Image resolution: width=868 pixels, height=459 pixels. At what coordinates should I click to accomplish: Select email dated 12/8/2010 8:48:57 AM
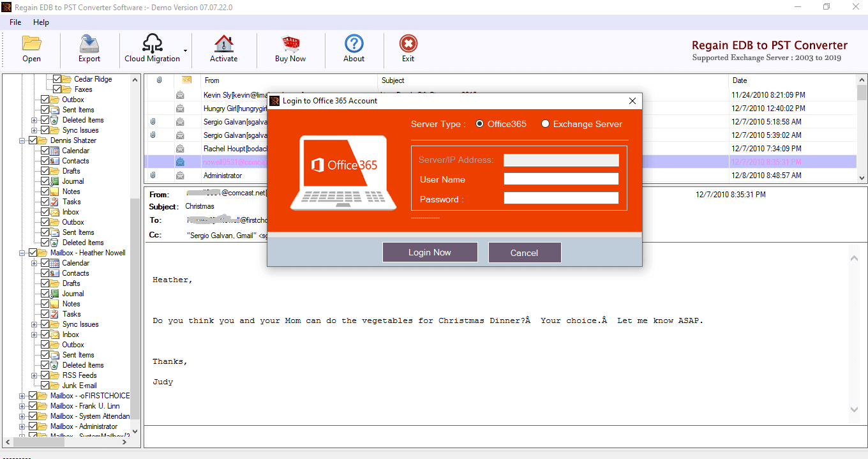(768, 176)
